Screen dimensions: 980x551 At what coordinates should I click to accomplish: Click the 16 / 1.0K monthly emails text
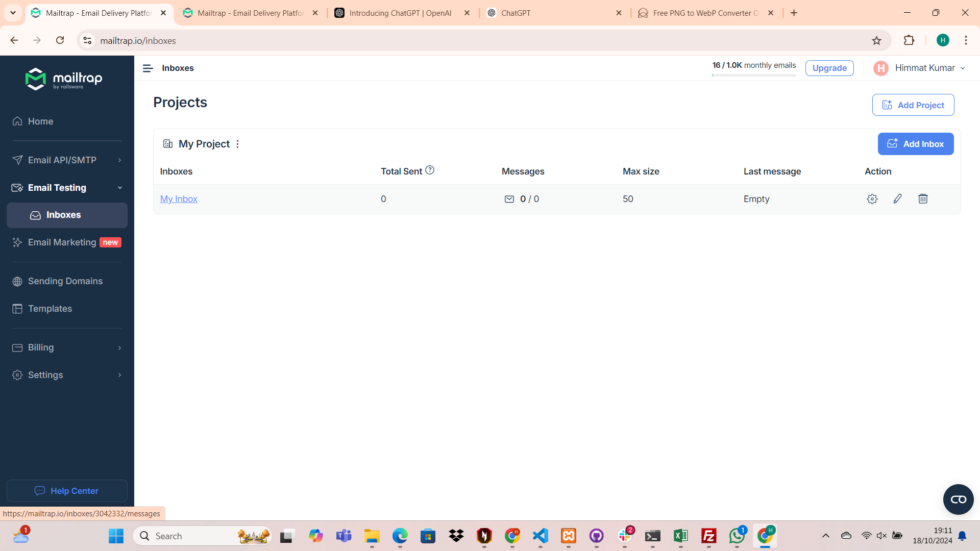point(754,65)
